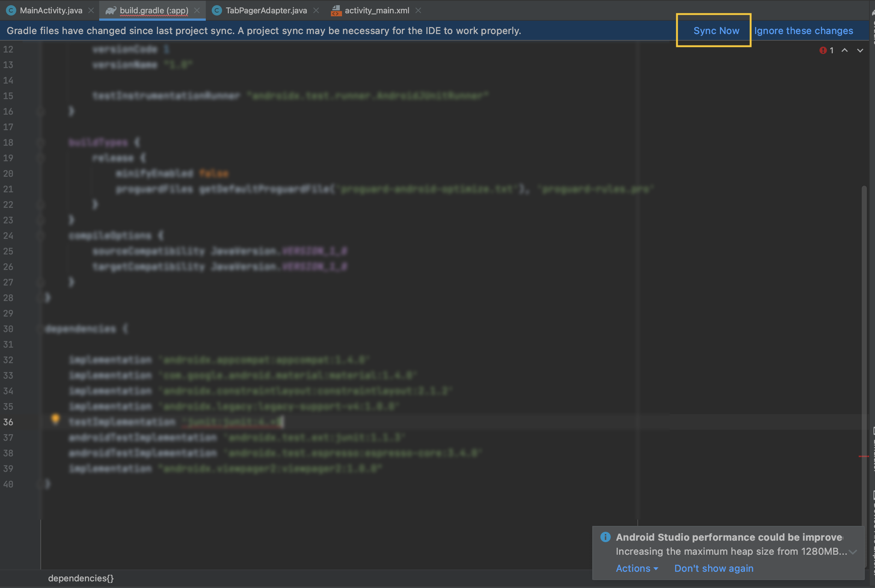Click the yellow lightbulb on line 36
This screenshot has width=875, height=588.
coord(55,419)
